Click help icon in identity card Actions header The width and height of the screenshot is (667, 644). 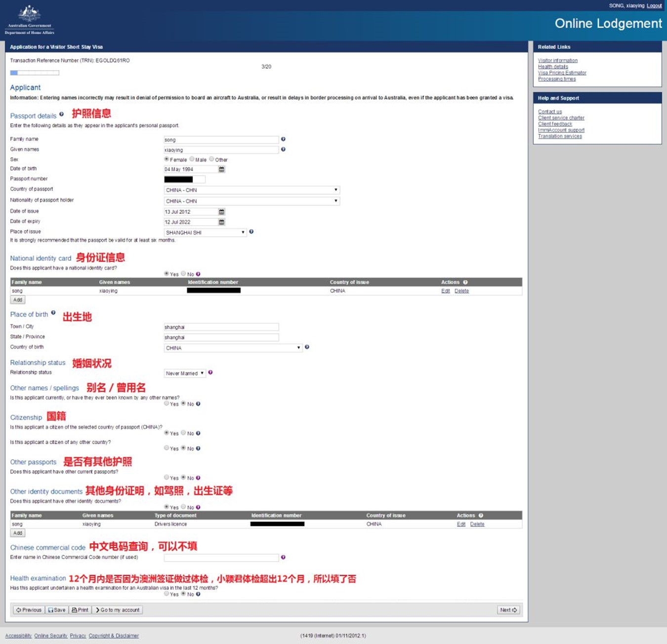[465, 282]
